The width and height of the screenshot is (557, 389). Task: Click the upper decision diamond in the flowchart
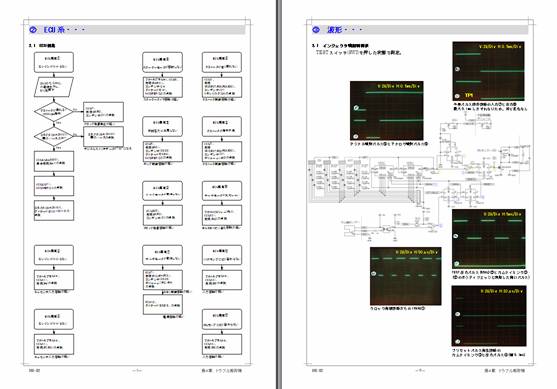pos(54,112)
